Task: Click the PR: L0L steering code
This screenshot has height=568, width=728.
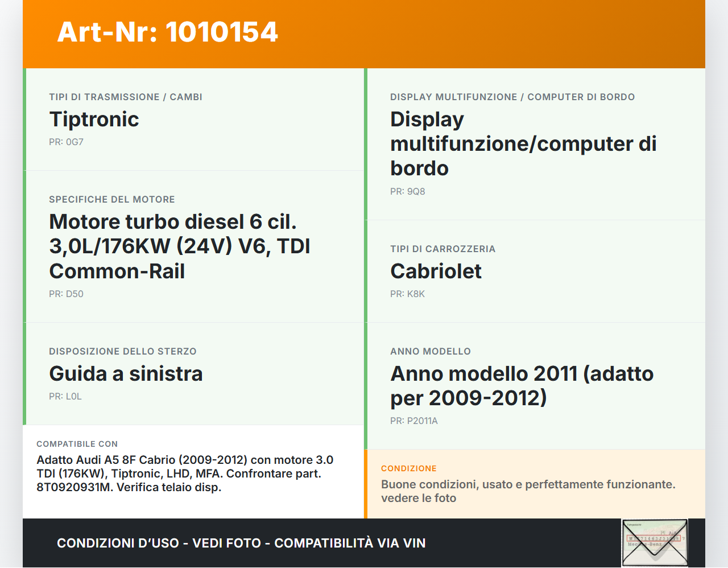Action: tap(65, 396)
